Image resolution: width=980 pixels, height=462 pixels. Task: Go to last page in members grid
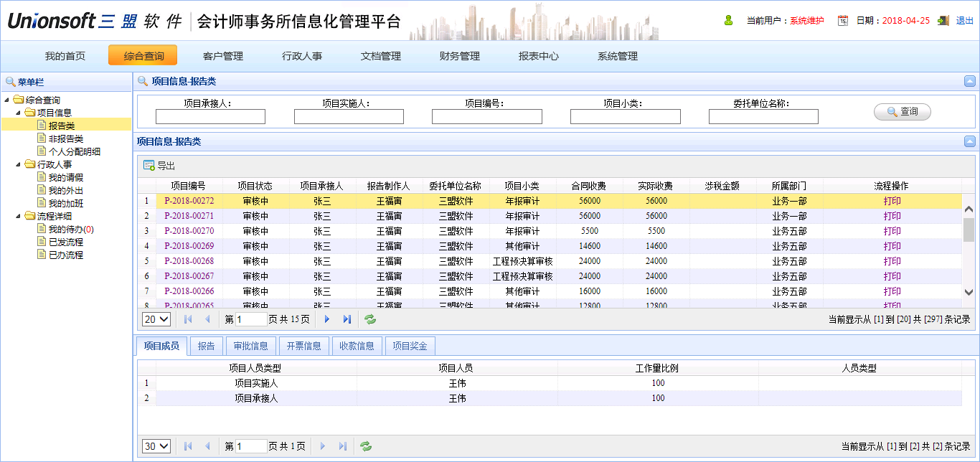(344, 446)
